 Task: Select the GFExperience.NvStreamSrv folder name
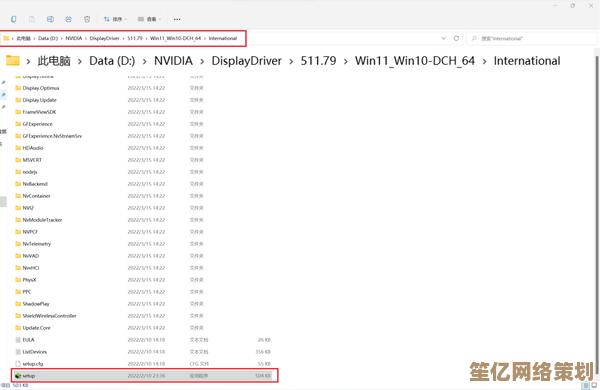(x=52, y=136)
